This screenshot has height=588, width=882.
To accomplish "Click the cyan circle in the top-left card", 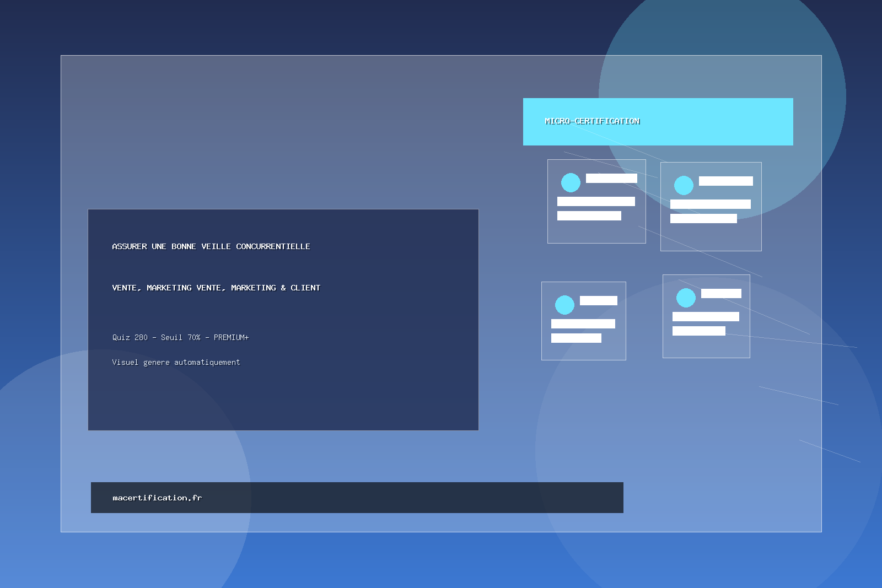I will 571,182.
